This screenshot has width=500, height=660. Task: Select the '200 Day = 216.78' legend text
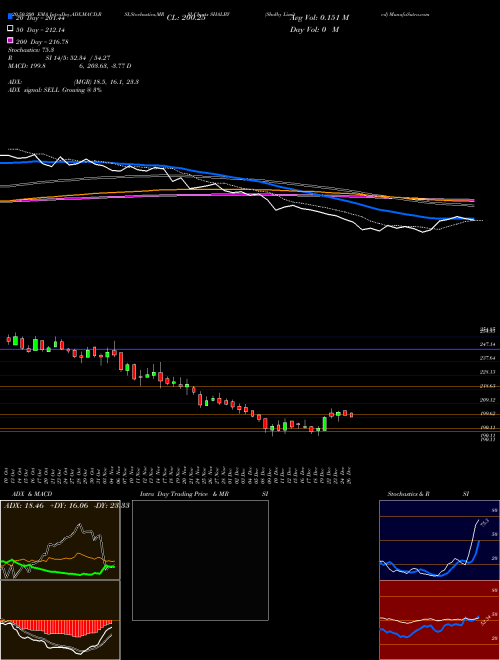point(42,41)
